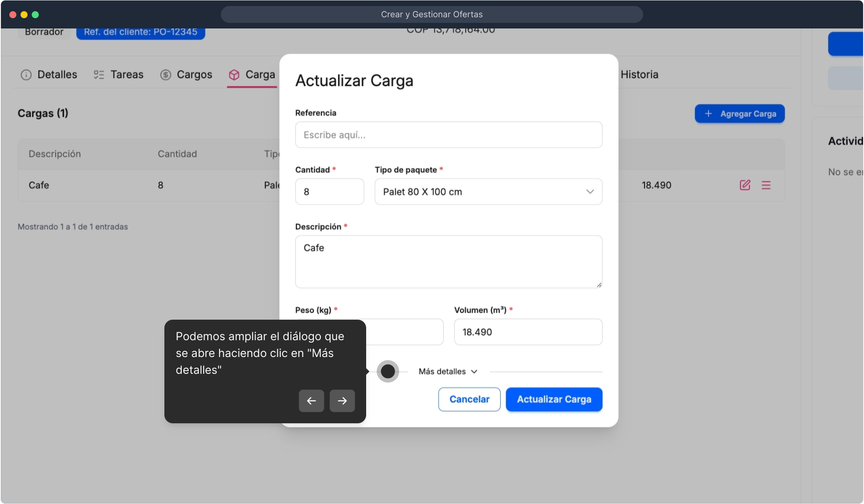Click the tour hotspot dot beside Más detalles
This screenshot has width=864, height=504.
[388, 371]
